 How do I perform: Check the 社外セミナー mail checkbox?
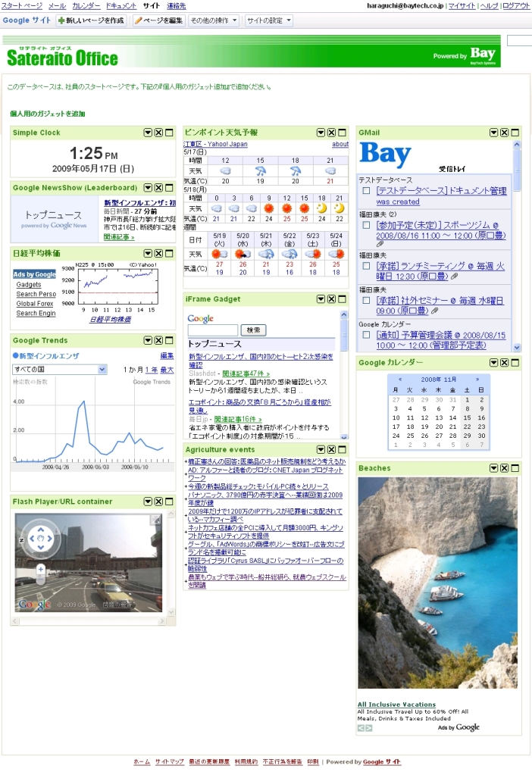click(x=366, y=301)
